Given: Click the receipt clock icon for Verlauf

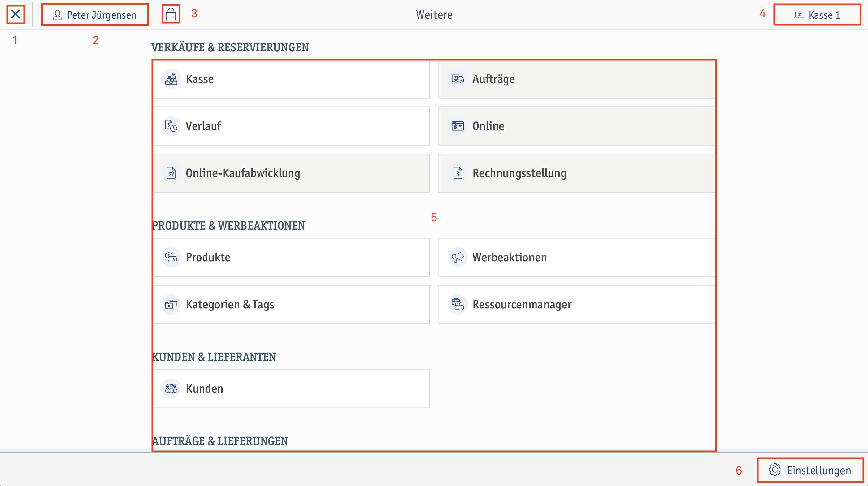Looking at the screenshot, I should (171, 126).
